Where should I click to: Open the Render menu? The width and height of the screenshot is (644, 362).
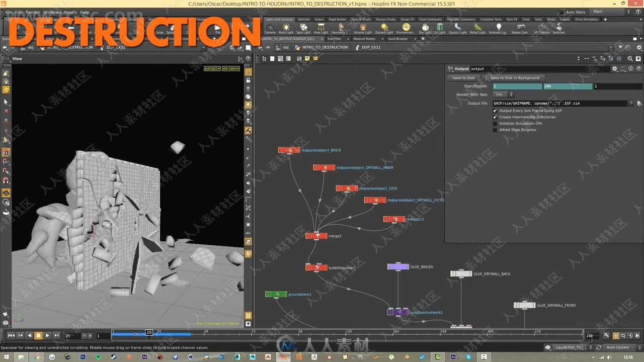click(x=33, y=12)
